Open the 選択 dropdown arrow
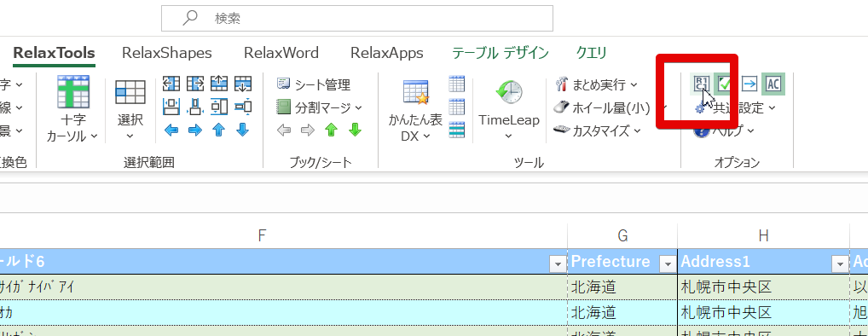868x336 pixels. tap(130, 136)
